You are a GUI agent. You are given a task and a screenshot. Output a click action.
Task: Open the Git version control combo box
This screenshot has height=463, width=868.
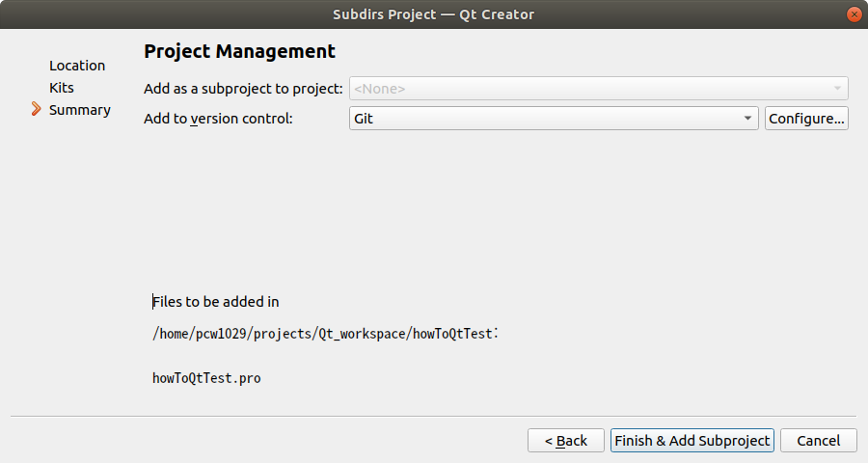(545, 119)
